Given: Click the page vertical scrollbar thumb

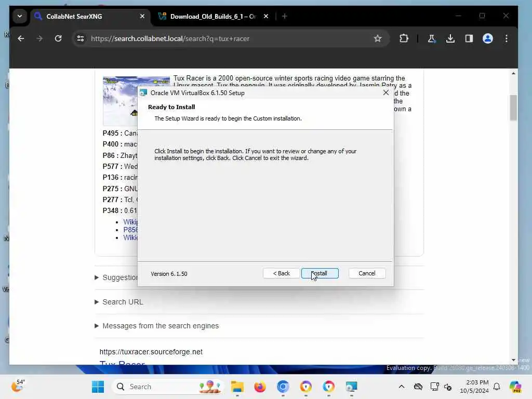Looking at the screenshot, I should pyautogui.click(x=513, y=108).
